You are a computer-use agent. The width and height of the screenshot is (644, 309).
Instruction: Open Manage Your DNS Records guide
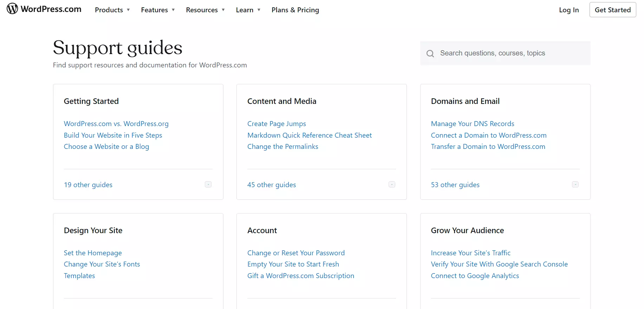pyautogui.click(x=472, y=124)
